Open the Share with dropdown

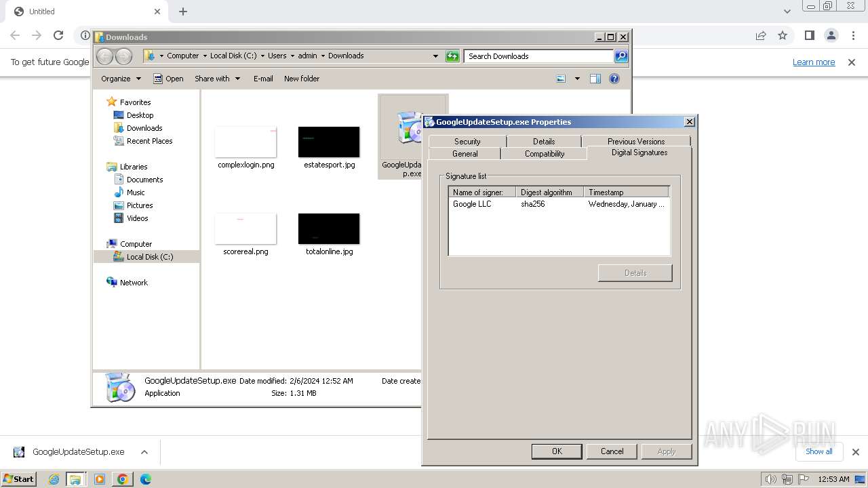pyautogui.click(x=217, y=79)
